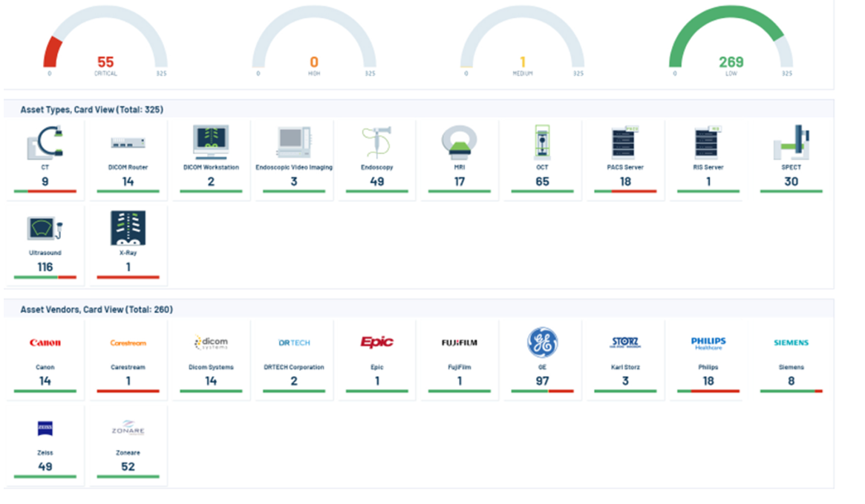Click the Karl Storz label text
This screenshot has height=504, width=865.
625,367
